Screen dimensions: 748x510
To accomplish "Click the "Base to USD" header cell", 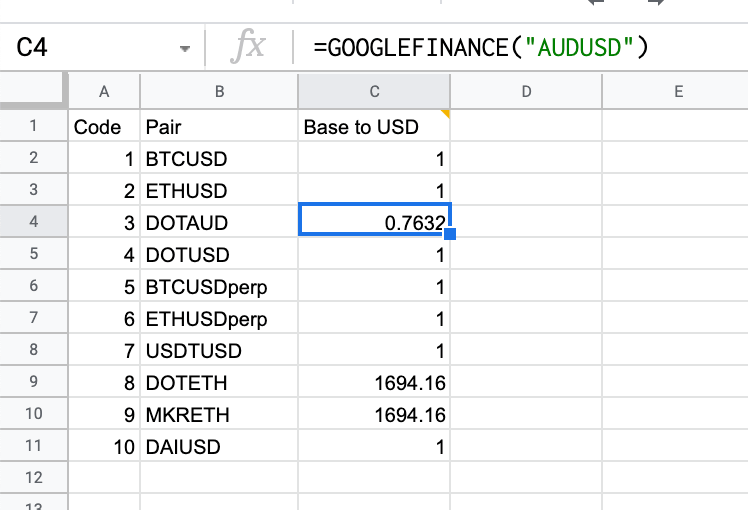I will pos(374,127).
